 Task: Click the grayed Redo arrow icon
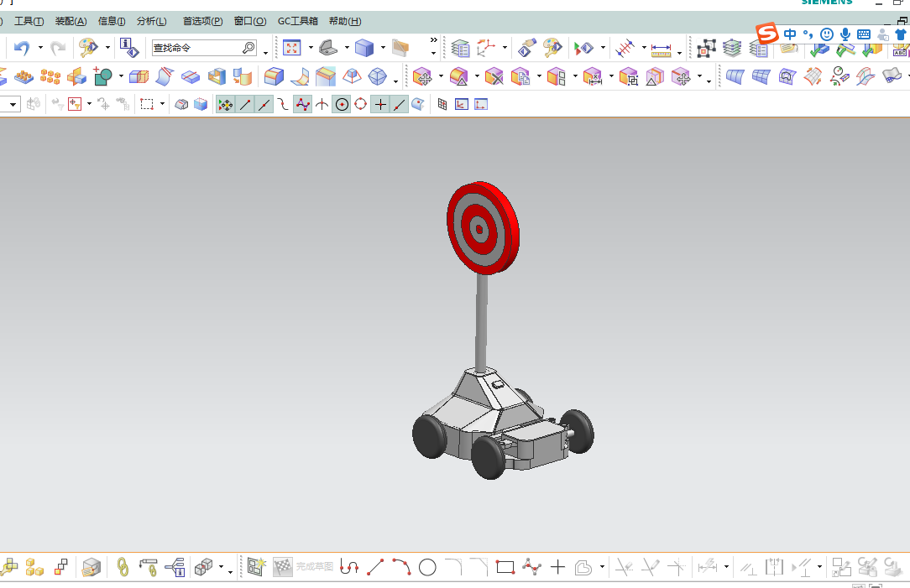pos(57,48)
